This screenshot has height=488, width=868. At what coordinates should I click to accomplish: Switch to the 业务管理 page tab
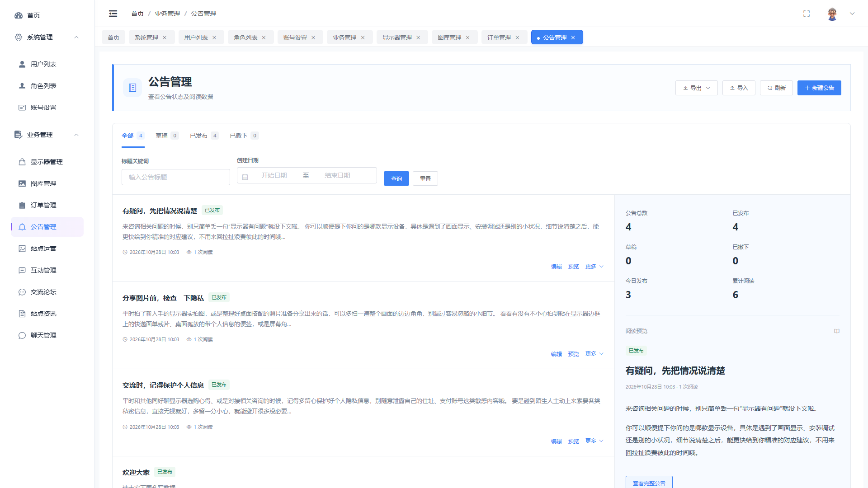349,38
